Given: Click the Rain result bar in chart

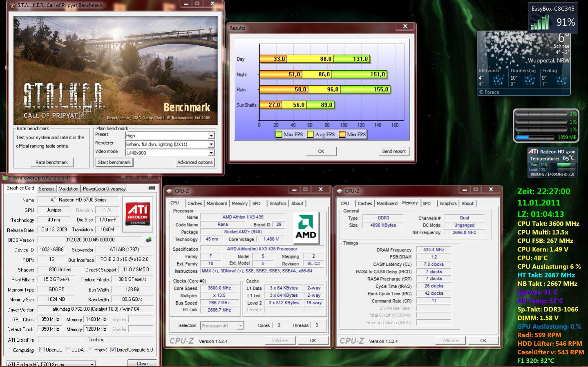Looking at the screenshot, I should (325, 89).
